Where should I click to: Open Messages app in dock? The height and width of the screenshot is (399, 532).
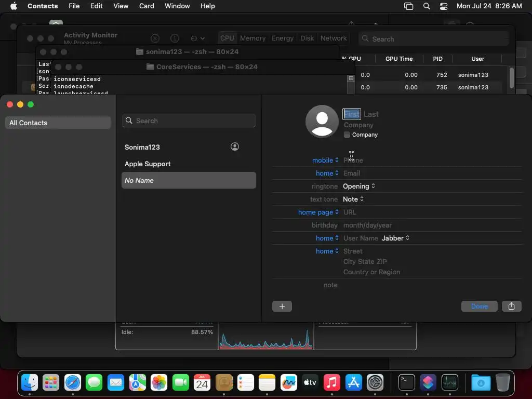(x=94, y=382)
